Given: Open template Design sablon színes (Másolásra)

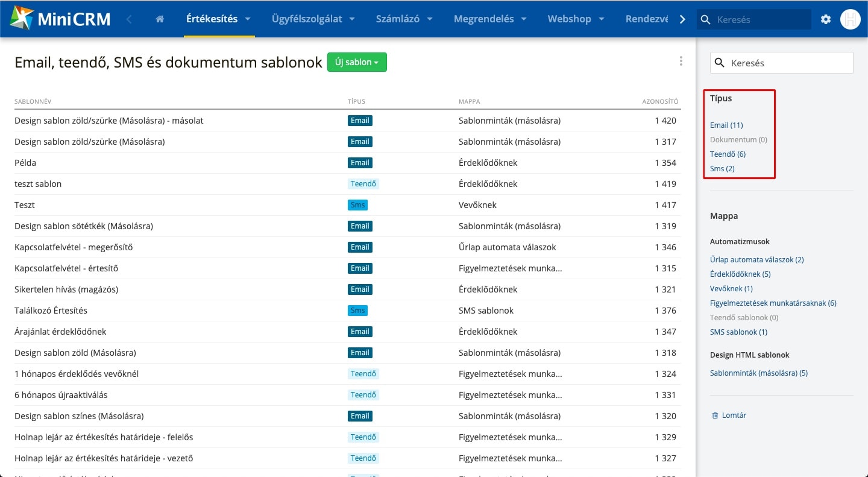Looking at the screenshot, I should 79,416.
